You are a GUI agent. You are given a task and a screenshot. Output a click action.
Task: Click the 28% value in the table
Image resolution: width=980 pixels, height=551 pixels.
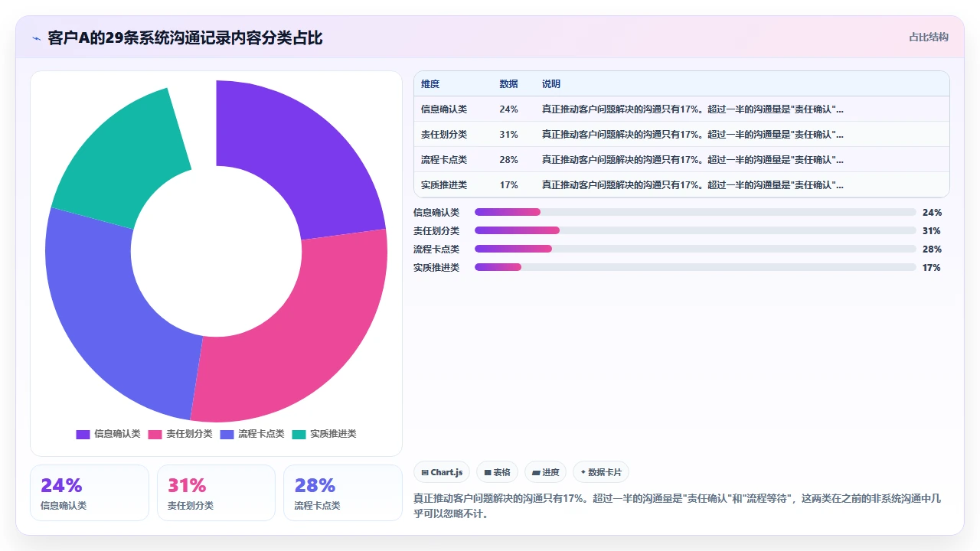click(x=508, y=159)
